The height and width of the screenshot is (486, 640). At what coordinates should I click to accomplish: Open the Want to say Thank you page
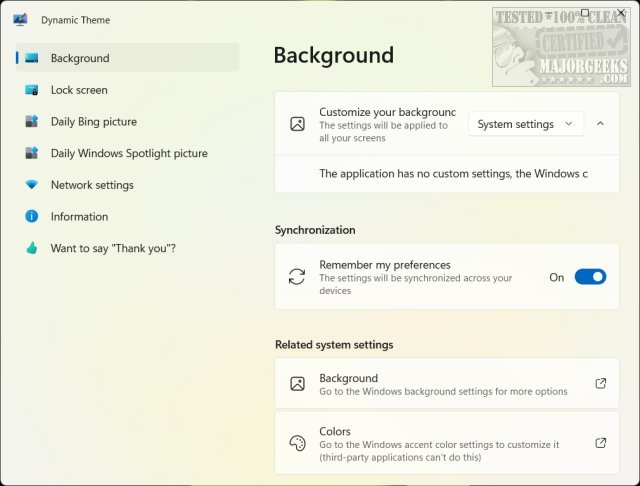(x=113, y=248)
